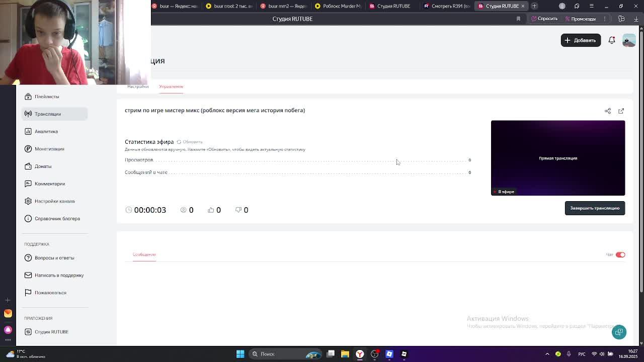644x362 pixels.
Task: Switch to first Студия RUTUBE browser tab
Action: (x=392, y=6)
